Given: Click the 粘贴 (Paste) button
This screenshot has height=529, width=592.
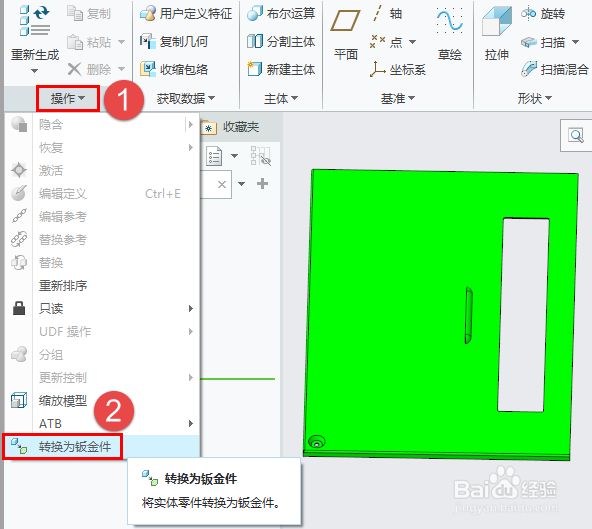Looking at the screenshot, I should click(x=89, y=42).
